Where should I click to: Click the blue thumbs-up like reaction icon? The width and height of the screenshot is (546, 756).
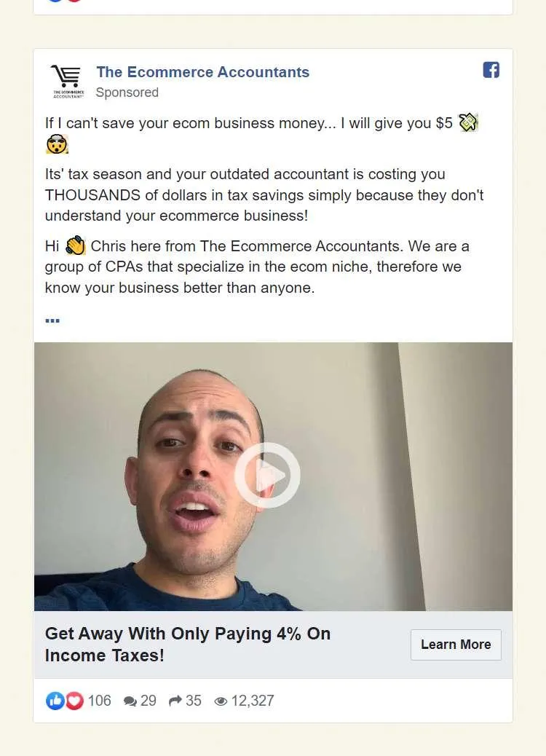click(x=55, y=701)
